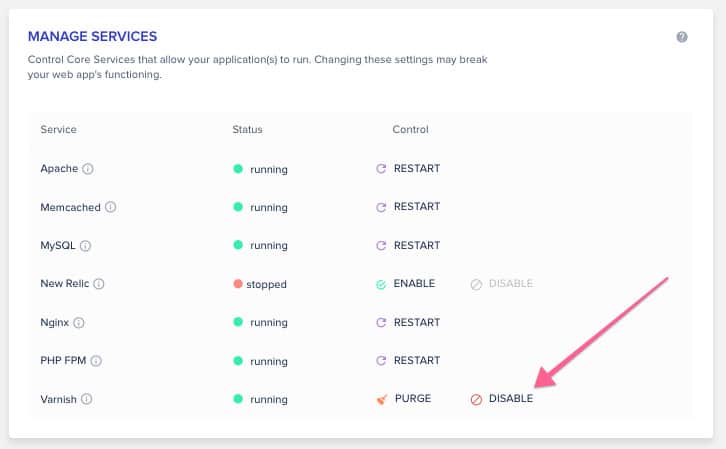Image resolution: width=726 pixels, height=449 pixels.
Task: Enable the New Relic service
Action: pyautogui.click(x=405, y=284)
